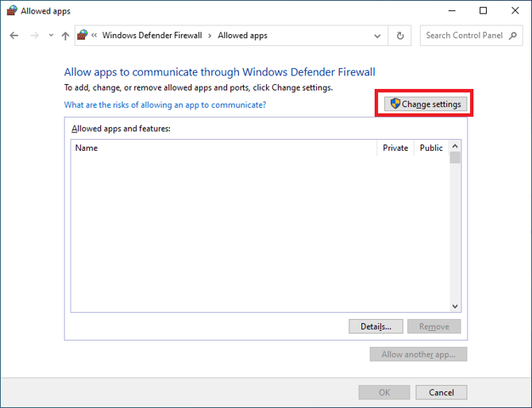The image size is (532, 408).
Task: Click the list scrollbar down arrow
Action: [455, 306]
